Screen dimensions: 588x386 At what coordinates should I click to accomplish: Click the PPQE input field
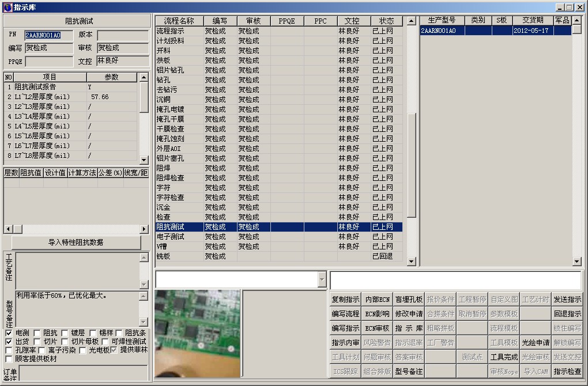[x=49, y=62]
